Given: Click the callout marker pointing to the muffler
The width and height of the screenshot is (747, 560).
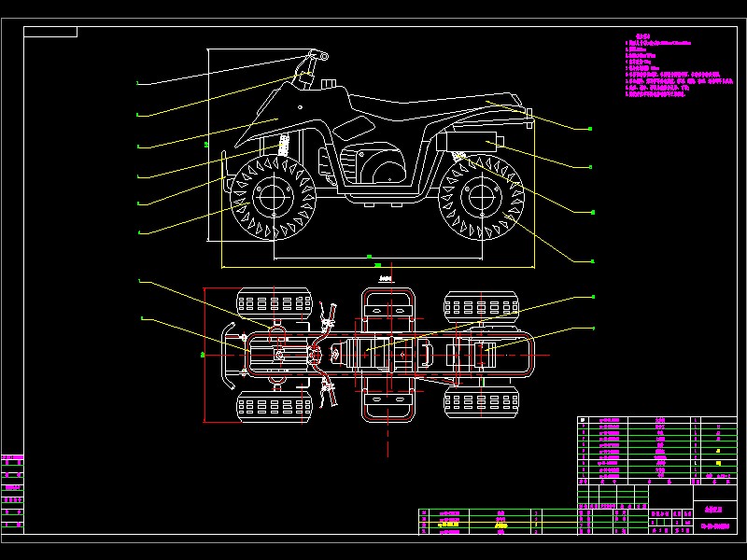Looking at the screenshot, I should pos(591,167).
